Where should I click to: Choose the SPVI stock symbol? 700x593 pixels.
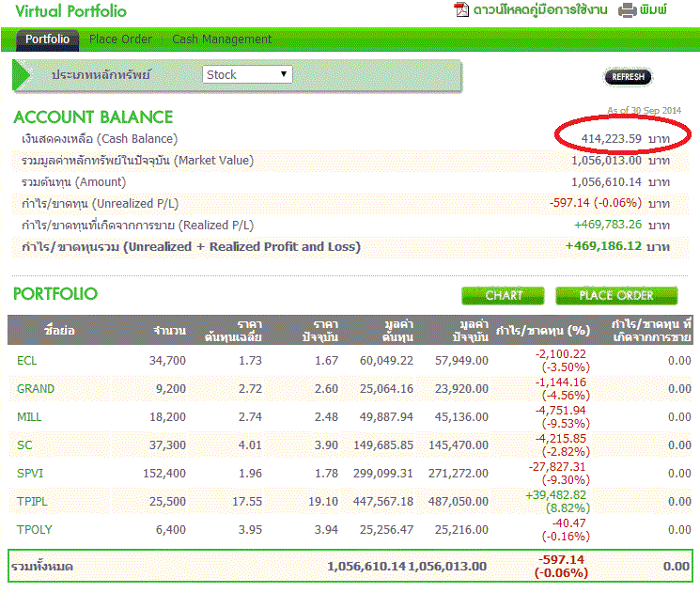coord(30,473)
